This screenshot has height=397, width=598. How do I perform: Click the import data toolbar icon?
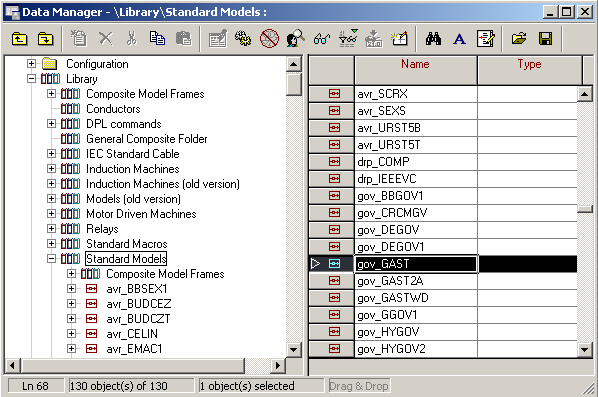pyautogui.click(x=373, y=39)
